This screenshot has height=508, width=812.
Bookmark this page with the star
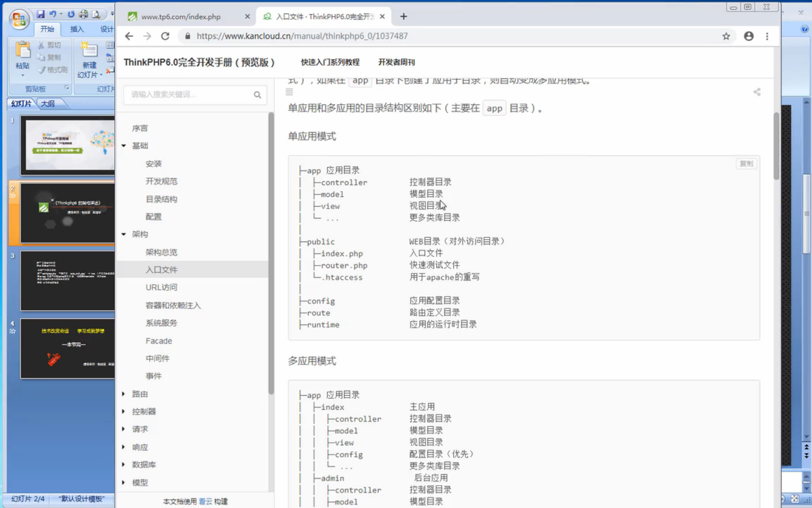(x=726, y=36)
